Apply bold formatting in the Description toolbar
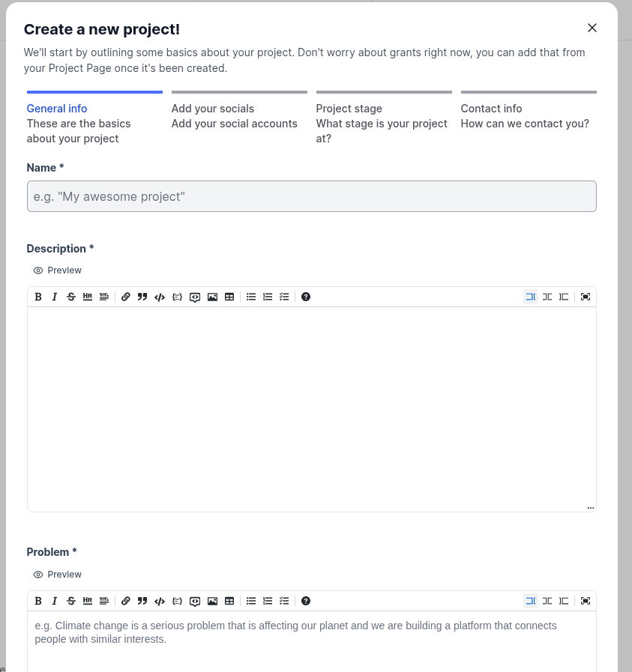 tap(38, 297)
